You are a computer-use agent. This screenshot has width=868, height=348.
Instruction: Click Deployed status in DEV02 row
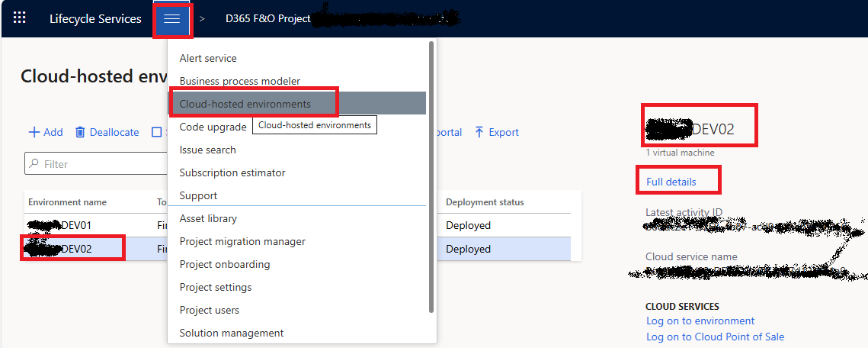[469, 249]
